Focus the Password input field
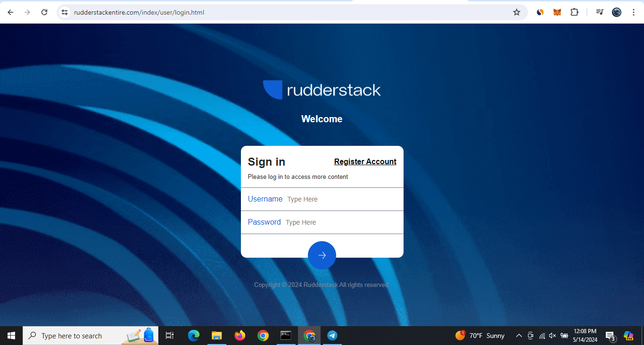The image size is (644, 345). tap(322, 222)
